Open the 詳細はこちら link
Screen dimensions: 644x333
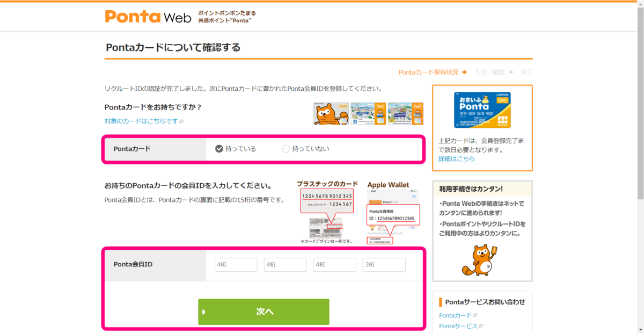coord(457,159)
